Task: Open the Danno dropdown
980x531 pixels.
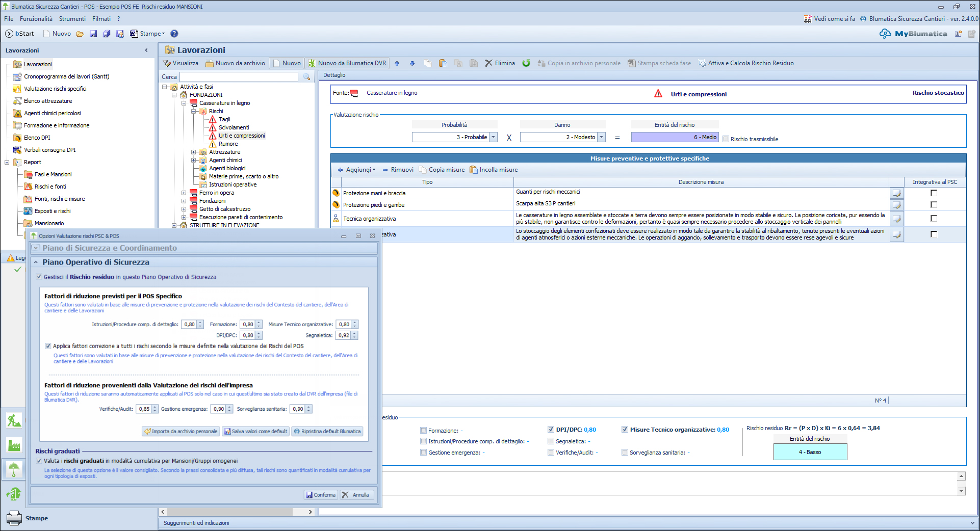Action: (601, 137)
